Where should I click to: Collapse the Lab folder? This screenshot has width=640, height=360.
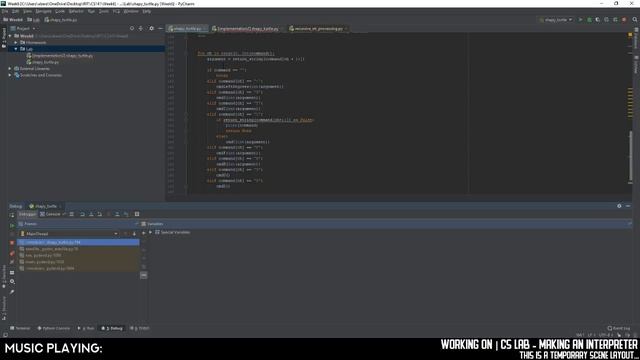pos(16,49)
